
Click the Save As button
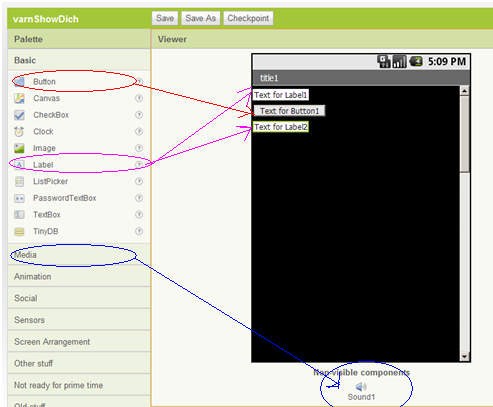[x=201, y=18]
